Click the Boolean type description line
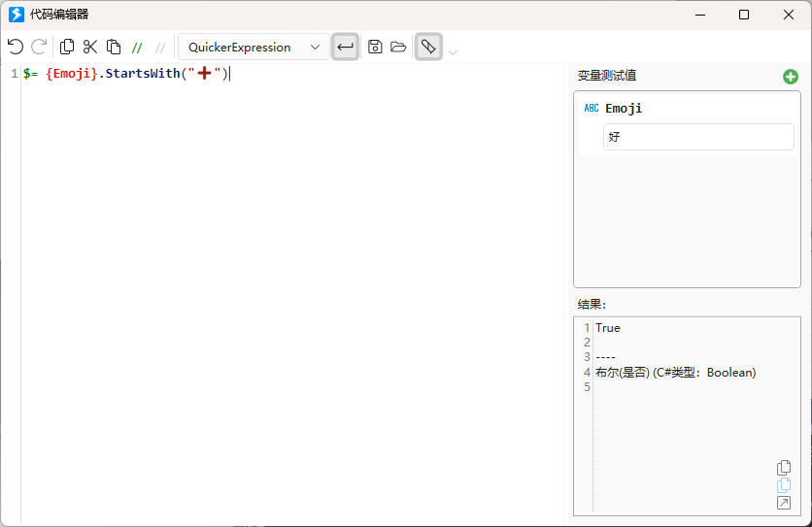Image resolution: width=812 pixels, height=527 pixels. pos(675,373)
